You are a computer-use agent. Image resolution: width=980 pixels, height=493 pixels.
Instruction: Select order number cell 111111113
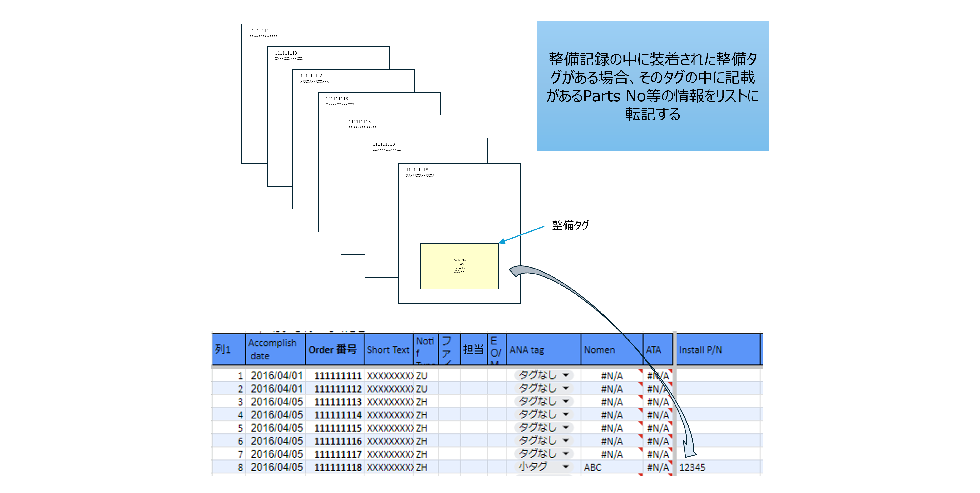tap(338, 402)
